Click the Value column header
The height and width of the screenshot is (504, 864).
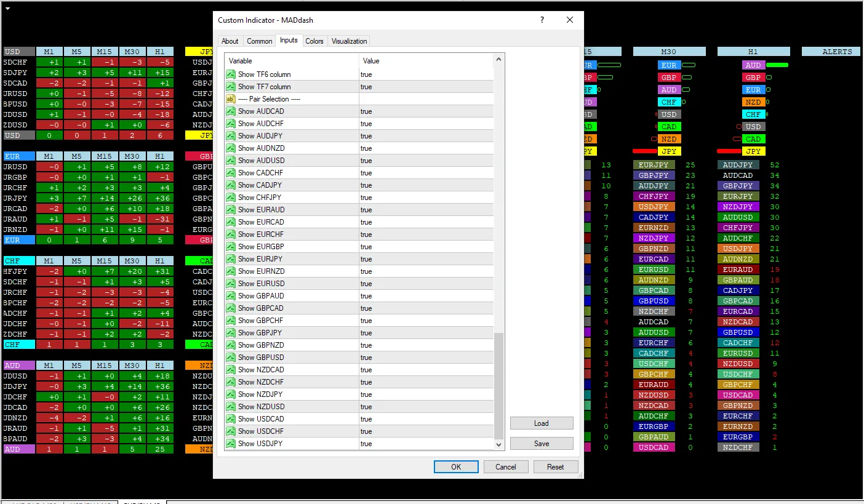426,61
